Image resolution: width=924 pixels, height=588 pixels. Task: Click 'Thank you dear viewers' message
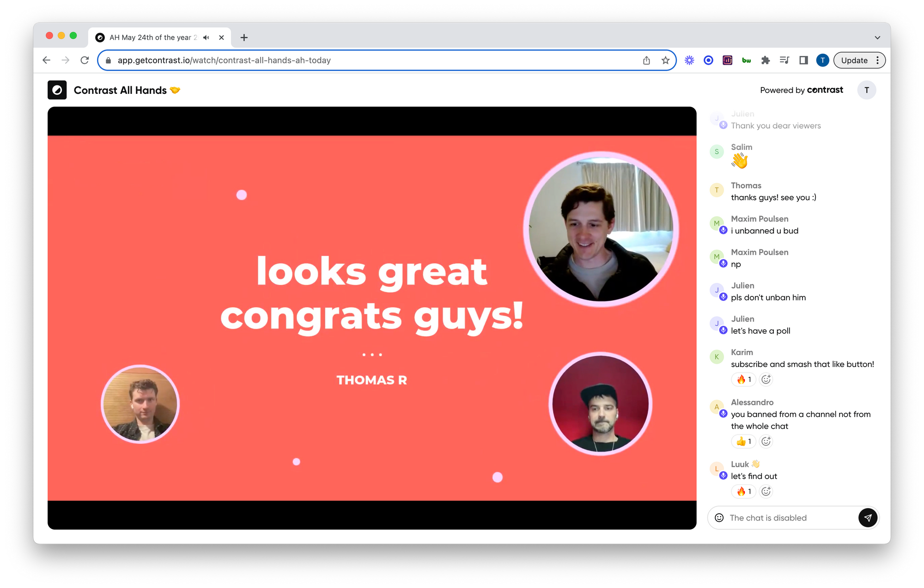(776, 126)
